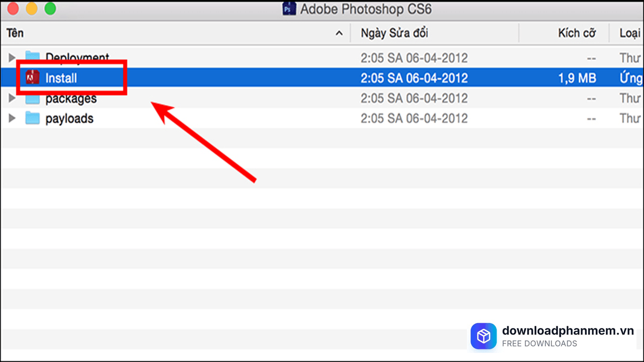Sort by the Ngày Sửa đổi column header
This screenshot has width=644, height=362.
394,33
